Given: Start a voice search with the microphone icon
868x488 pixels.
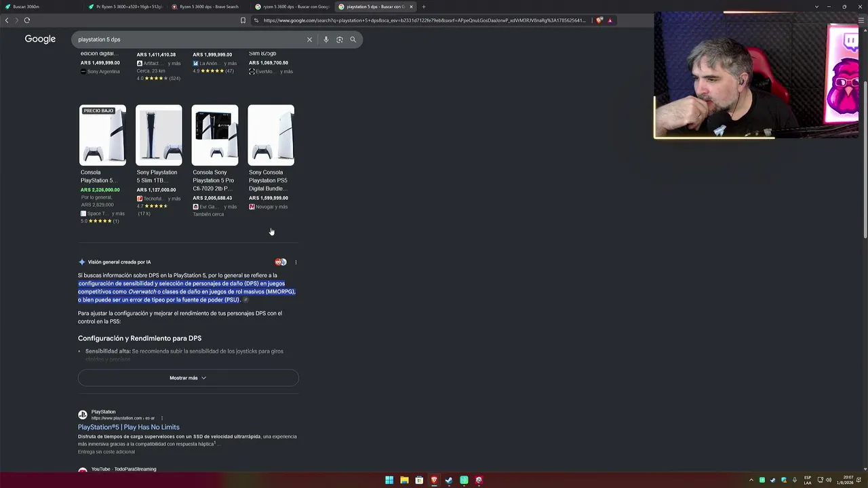Looking at the screenshot, I should coord(326,39).
